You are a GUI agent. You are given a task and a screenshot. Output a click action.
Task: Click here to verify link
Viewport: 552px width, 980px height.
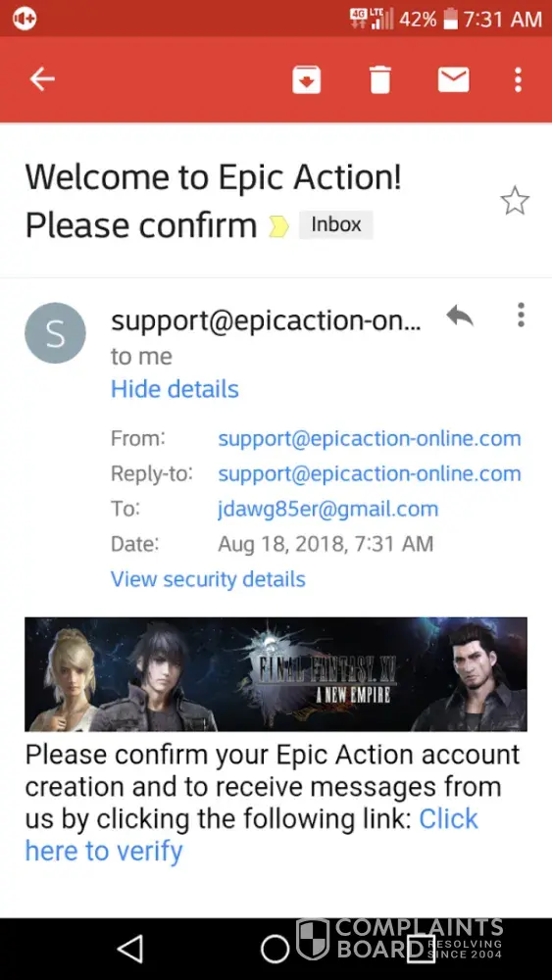[x=252, y=834]
